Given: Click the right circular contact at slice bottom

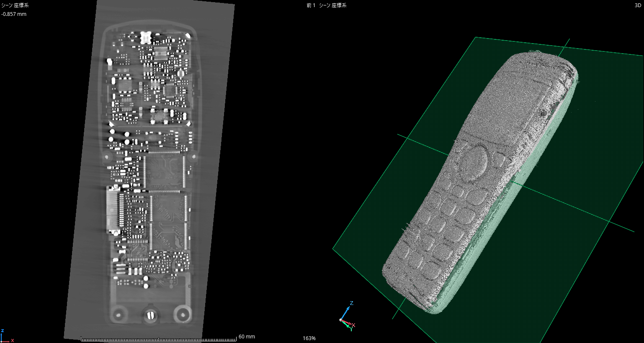Looking at the screenshot, I should tap(183, 313).
